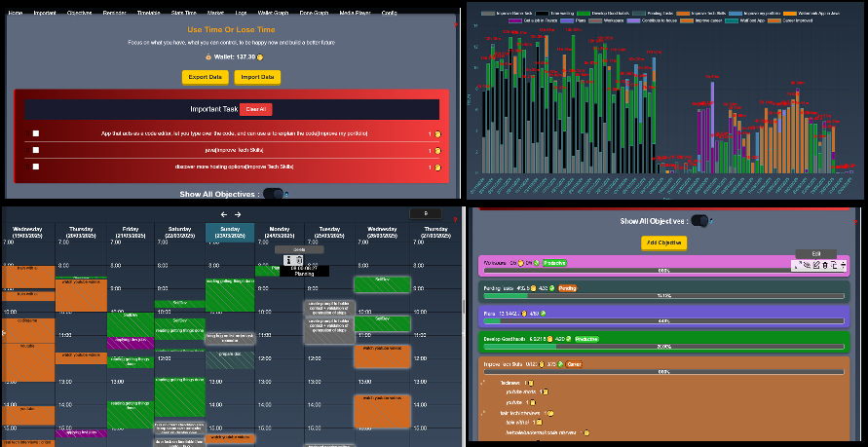The width and height of the screenshot is (868, 447).
Task: Click the Edit pencil icon on Workspace objective
Action: click(816, 265)
